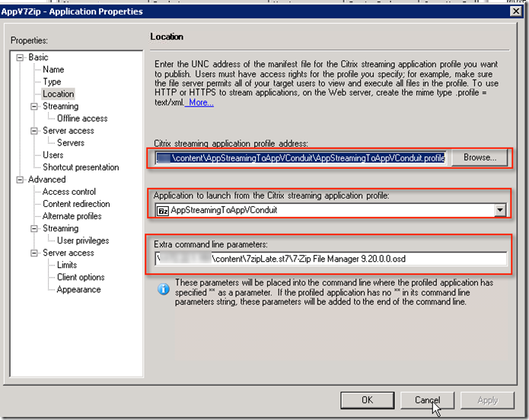
Task: Click Streaming label under Basic
Action: [60, 107]
